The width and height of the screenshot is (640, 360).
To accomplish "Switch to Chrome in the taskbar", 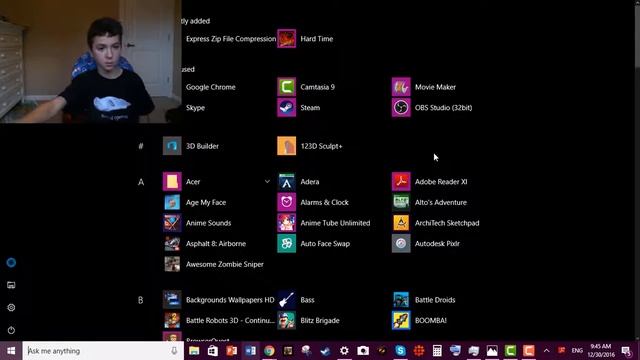I will pos(269,351).
